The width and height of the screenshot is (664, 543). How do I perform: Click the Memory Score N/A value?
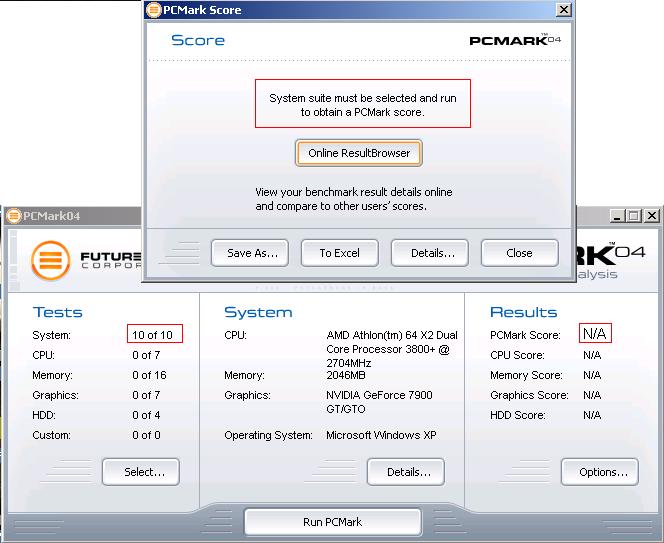[592, 375]
